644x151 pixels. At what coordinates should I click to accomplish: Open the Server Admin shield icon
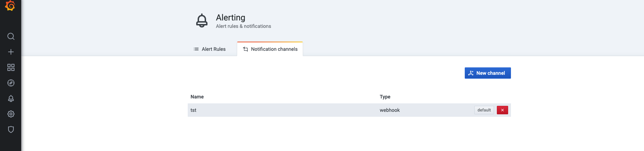[11, 129]
